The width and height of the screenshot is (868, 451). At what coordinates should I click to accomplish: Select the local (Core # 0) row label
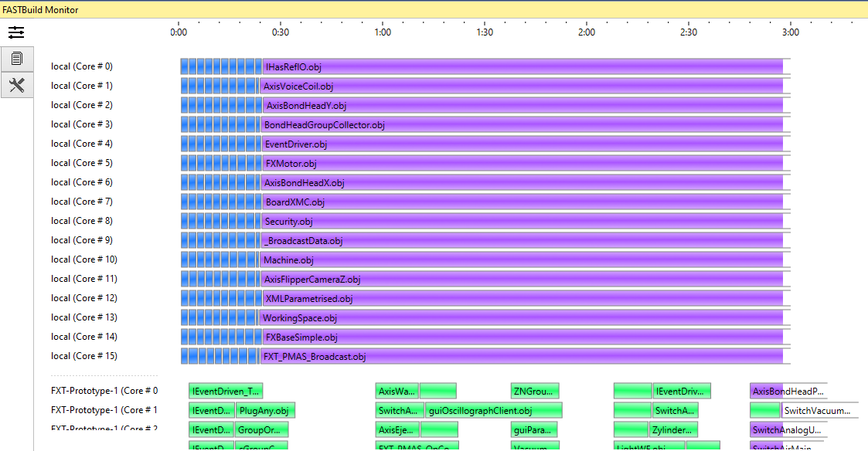(82, 66)
